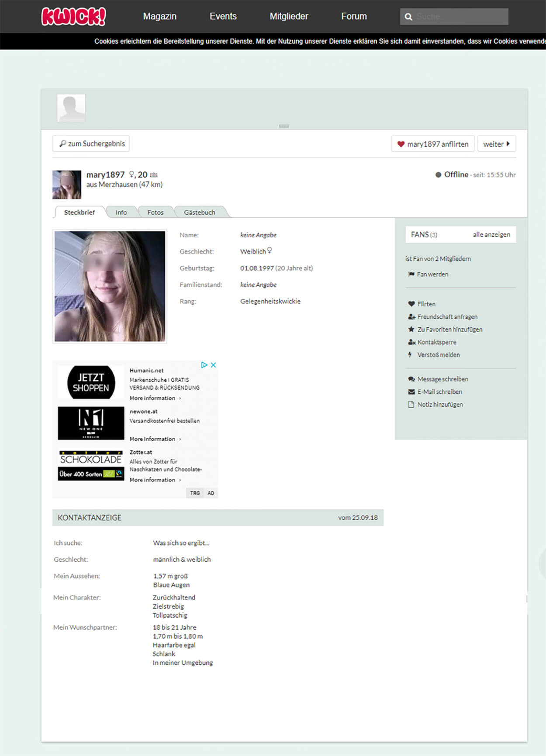Click the weiter button
The image size is (546, 756).
point(496,144)
